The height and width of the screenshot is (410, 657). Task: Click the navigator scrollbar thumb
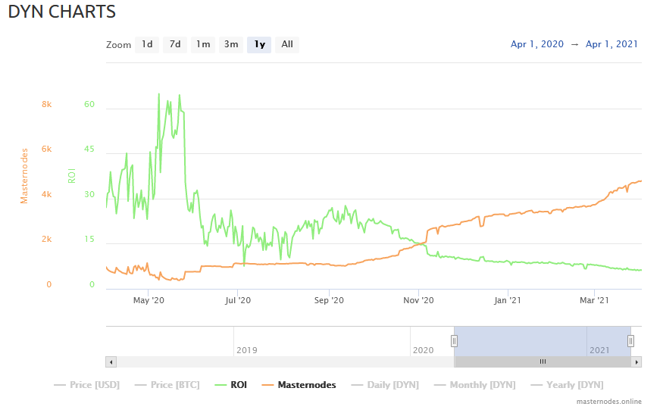[x=543, y=362]
